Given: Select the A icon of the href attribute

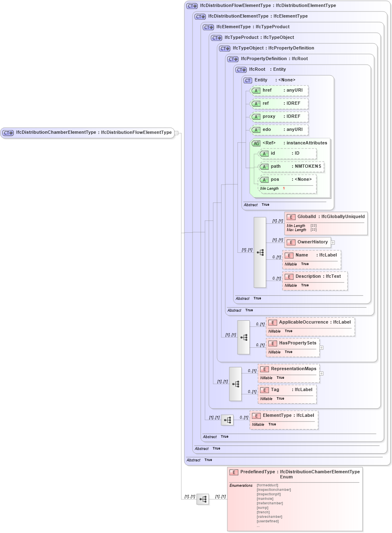Looking at the screenshot, I should [x=256, y=90].
